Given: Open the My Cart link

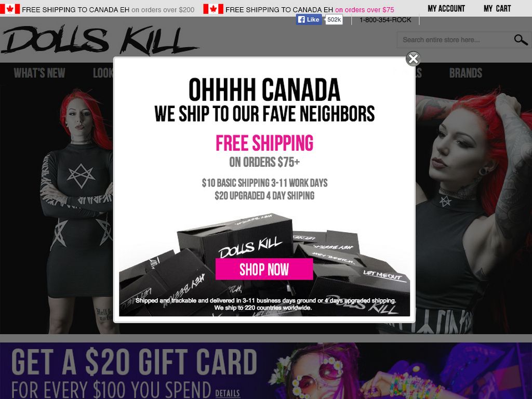Looking at the screenshot, I should (497, 8).
